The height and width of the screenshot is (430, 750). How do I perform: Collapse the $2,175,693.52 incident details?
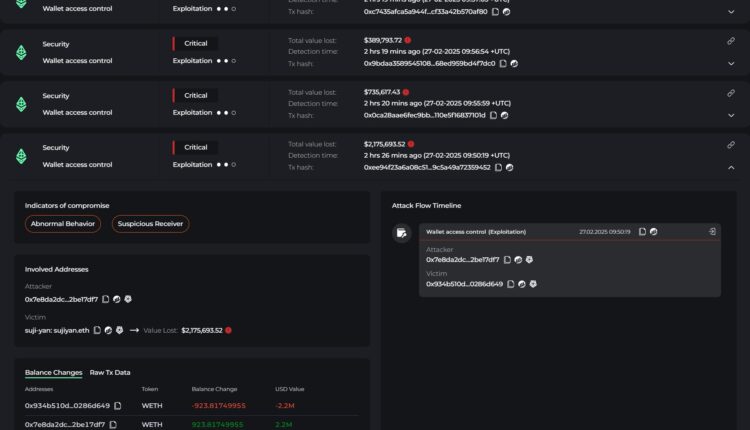(731, 167)
